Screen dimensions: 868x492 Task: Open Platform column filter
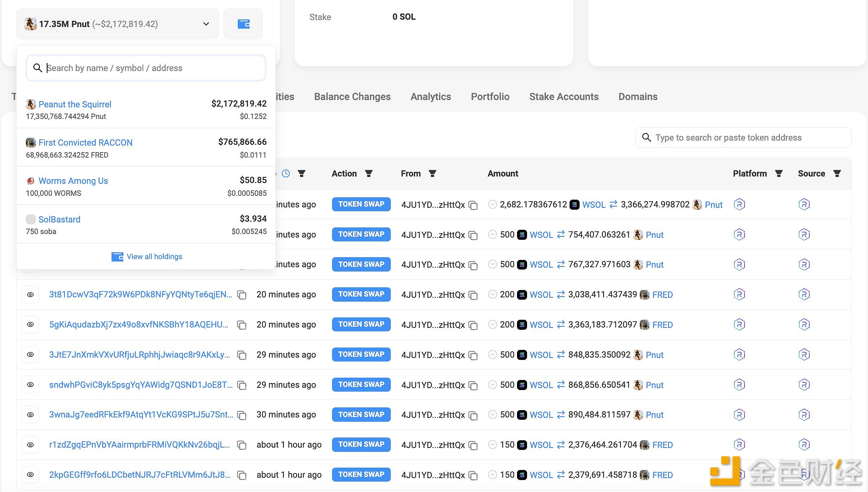[779, 173]
